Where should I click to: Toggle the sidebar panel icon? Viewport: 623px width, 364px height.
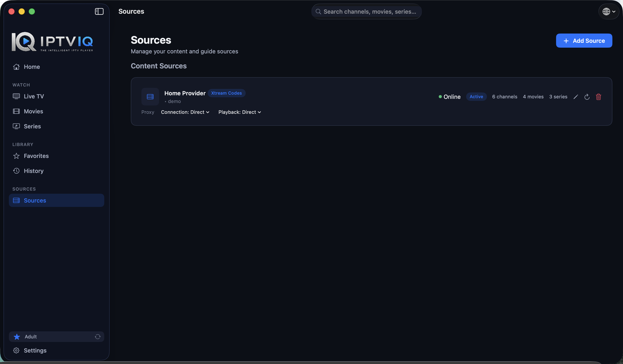click(99, 11)
